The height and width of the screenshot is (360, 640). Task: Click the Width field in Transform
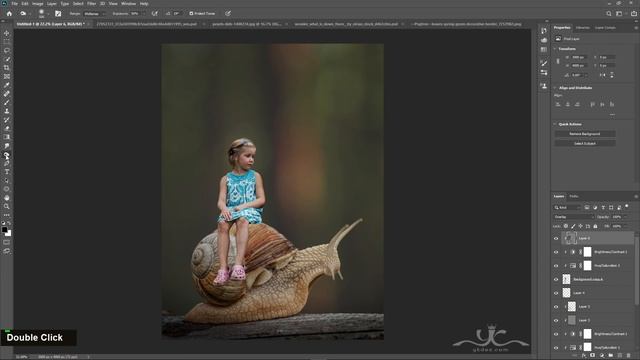[579, 57]
